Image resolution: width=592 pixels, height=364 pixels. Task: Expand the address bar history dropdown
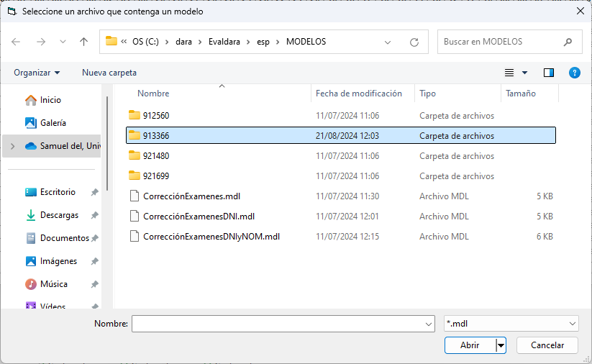[388, 42]
